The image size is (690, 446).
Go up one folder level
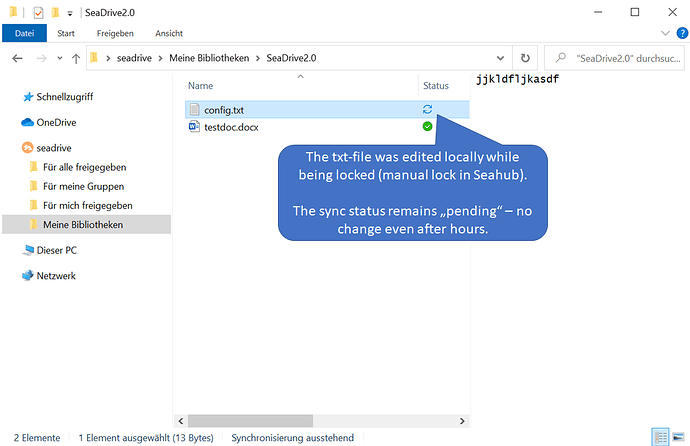pos(76,58)
